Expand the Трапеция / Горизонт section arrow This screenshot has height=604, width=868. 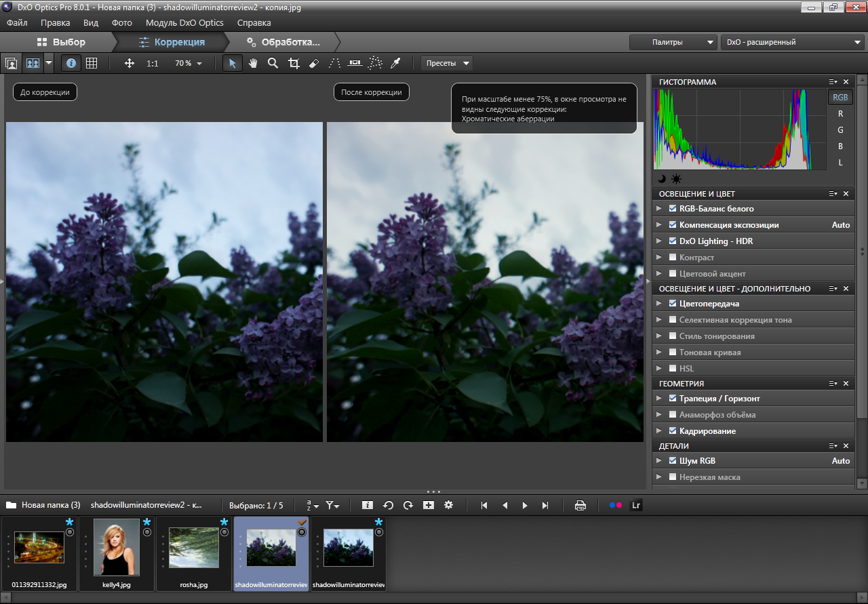click(659, 399)
